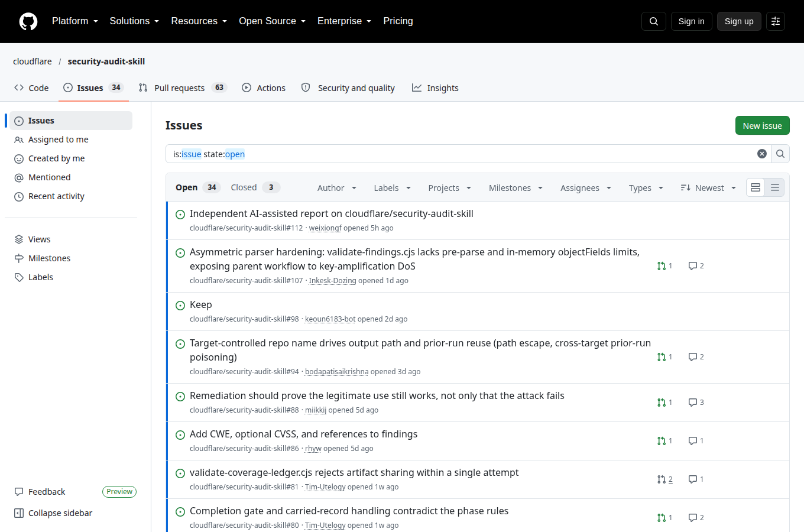The width and height of the screenshot is (804, 532).
Task: Open comments icon on issue #86
Action: [696, 441]
